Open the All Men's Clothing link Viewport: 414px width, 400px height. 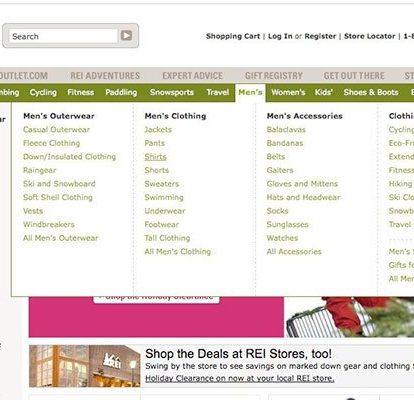(177, 251)
